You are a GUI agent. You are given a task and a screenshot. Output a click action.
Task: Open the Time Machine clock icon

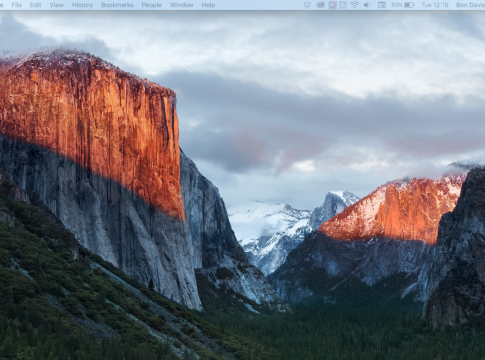coord(343,5)
